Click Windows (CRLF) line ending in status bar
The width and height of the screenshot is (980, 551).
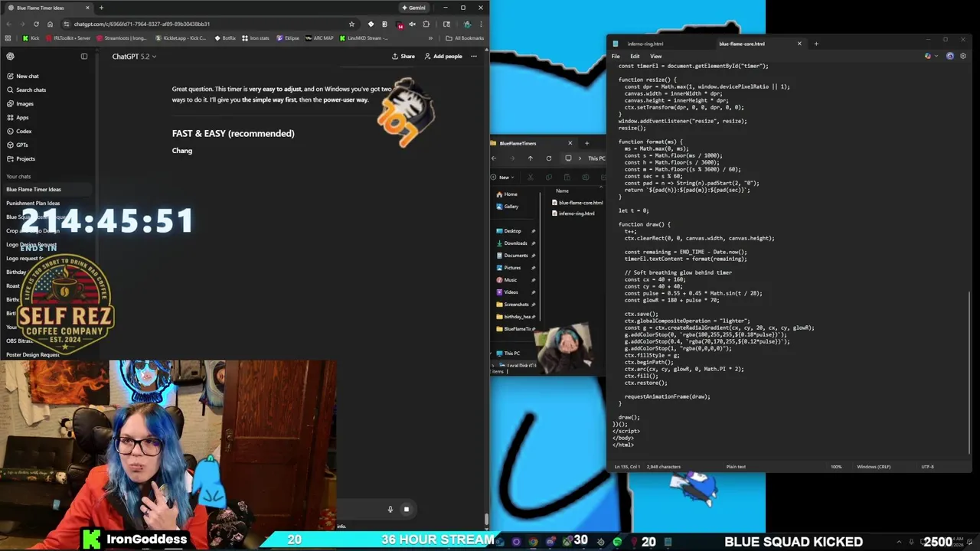tap(874, 466)
